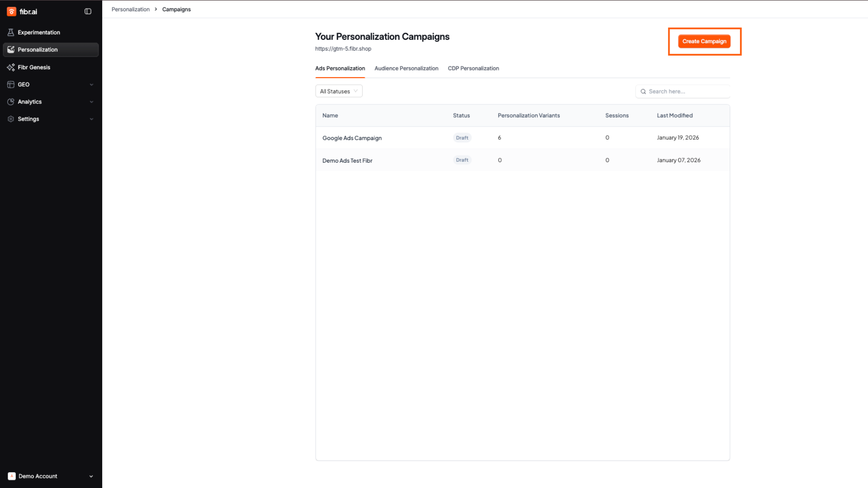Open Demo Account switcher chevron

[x=91, y=476]
